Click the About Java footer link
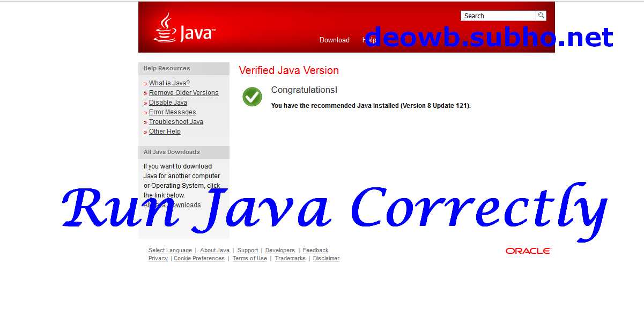This screenshot has width=644, height=322. click(214, 251)
